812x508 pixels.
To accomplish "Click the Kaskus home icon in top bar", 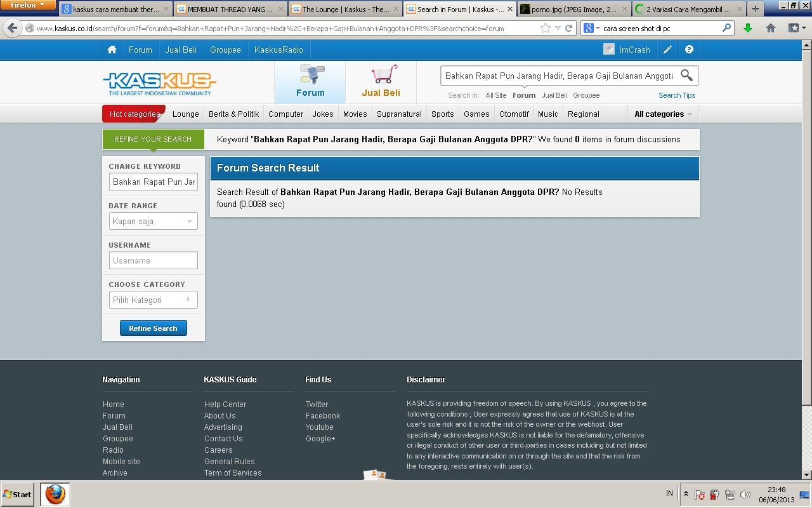I will tap(112, 50).
